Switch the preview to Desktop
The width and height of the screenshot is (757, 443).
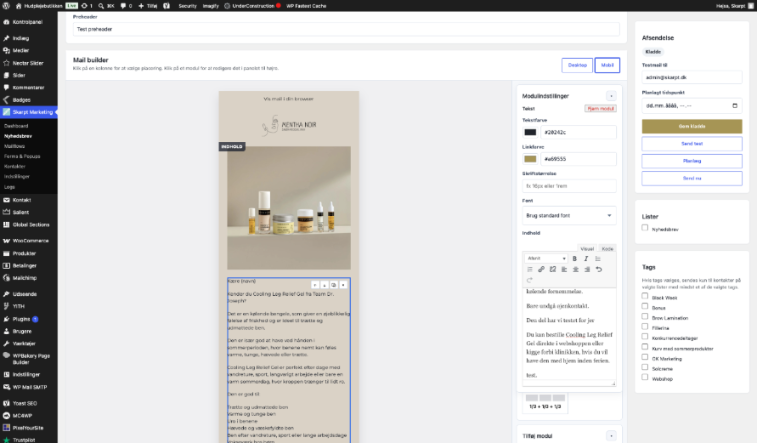577,65
